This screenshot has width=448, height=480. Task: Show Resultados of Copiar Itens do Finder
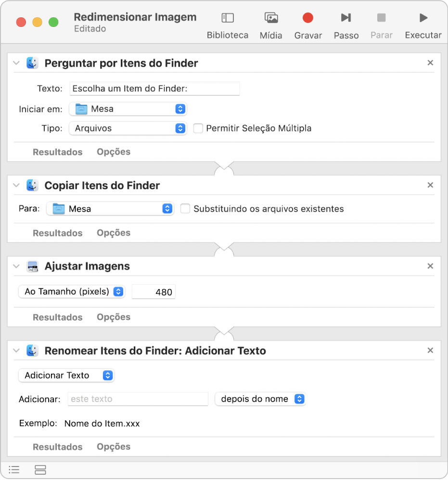[x=57, y=233]
